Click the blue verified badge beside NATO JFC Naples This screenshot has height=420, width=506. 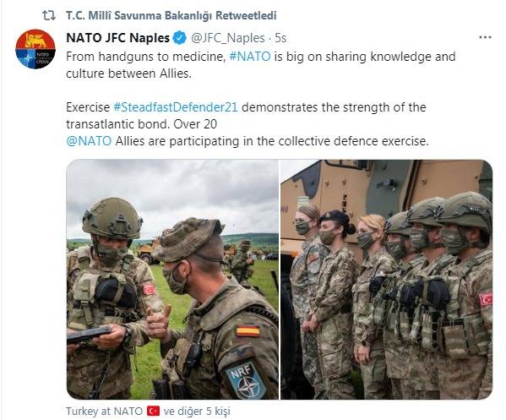(x=180, y=38)
